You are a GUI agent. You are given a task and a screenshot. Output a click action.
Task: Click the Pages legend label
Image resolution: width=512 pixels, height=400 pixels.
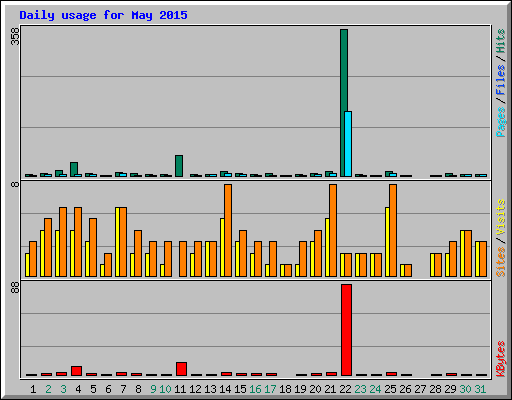(501, 122)
